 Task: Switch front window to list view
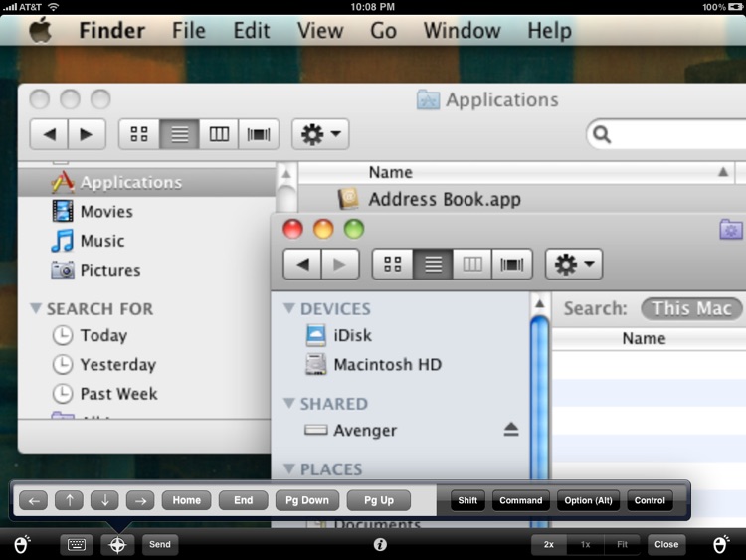coord(433,264)
